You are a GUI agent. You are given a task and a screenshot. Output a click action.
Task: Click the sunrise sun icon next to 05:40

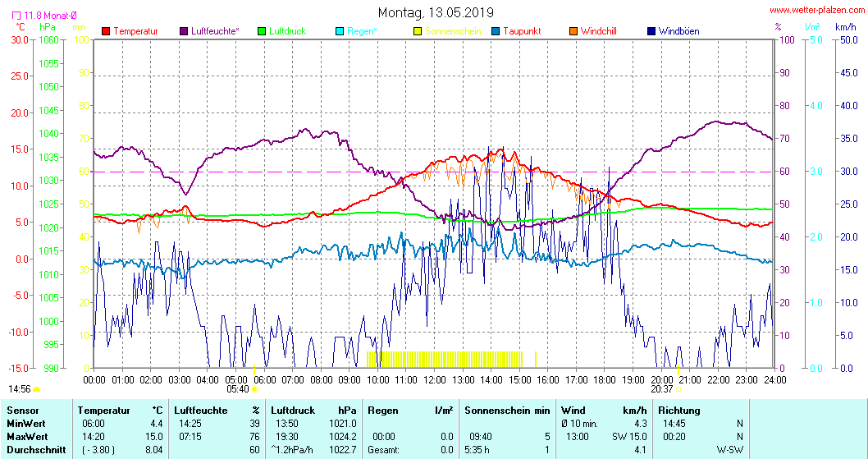254,389
